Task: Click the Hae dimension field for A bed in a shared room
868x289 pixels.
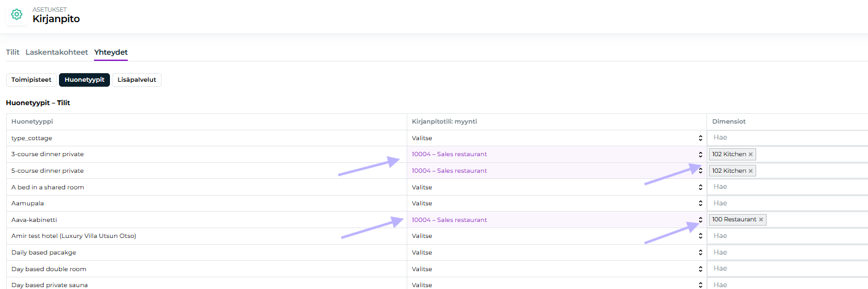Action: click(788, 186)
